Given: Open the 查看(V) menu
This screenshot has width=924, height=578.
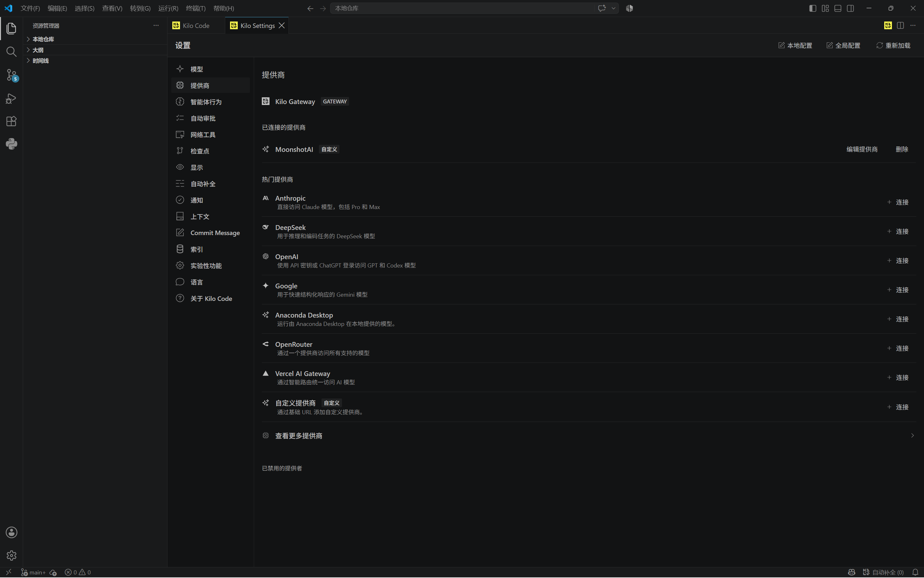Looking at the screenshot, I should [112, 8].
